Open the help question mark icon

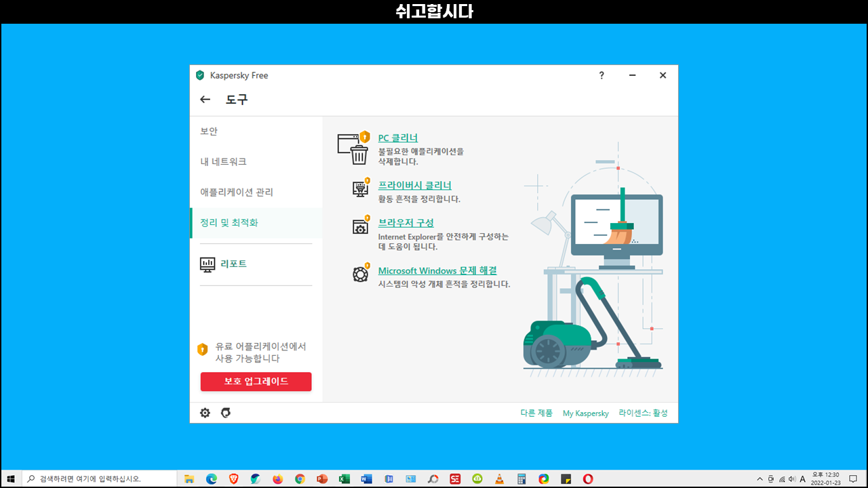pyautogui.click(x=601, y=75)
